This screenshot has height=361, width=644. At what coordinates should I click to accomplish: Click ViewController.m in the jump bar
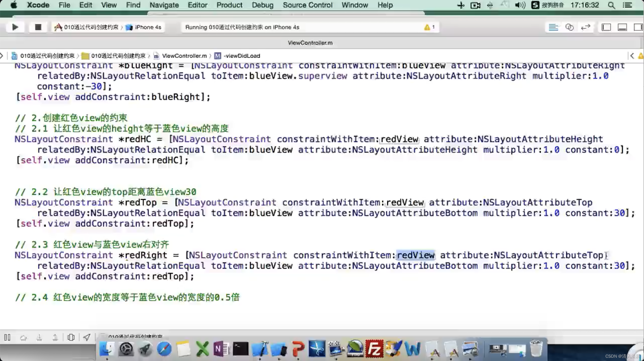184,56
